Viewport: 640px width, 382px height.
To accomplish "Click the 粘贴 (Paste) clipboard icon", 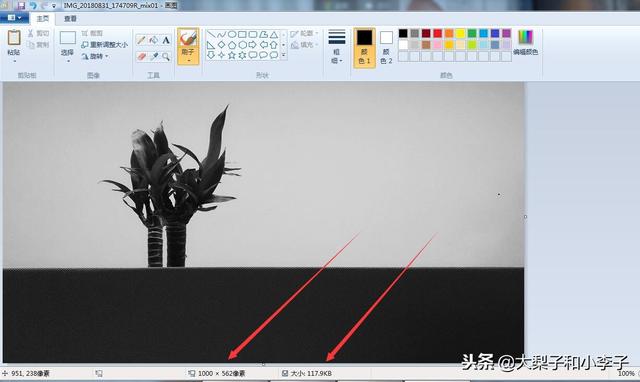I will (14, 38).
